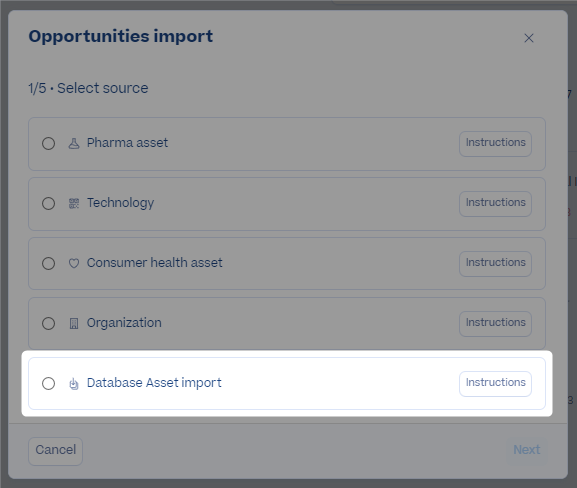The image size is (577, 488).
Task: Select the Pharma asset radio button
Action: pyautogui.click(x=49, y=143)
